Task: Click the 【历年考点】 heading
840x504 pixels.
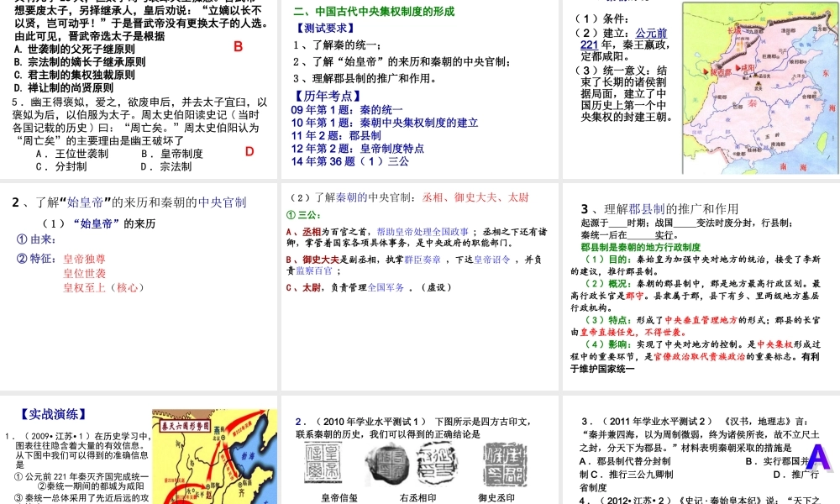Action: coord(328,96)
